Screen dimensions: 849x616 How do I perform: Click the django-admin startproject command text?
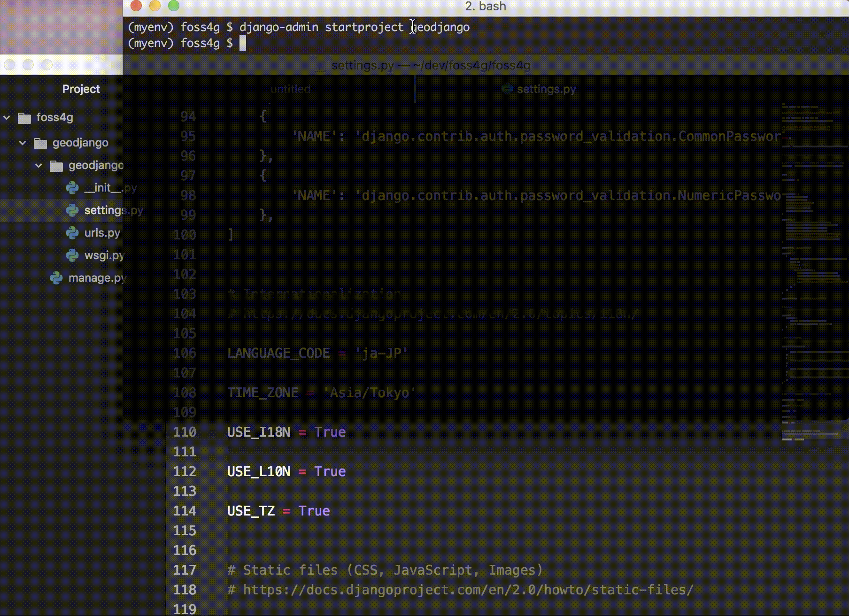pos(355,27)
